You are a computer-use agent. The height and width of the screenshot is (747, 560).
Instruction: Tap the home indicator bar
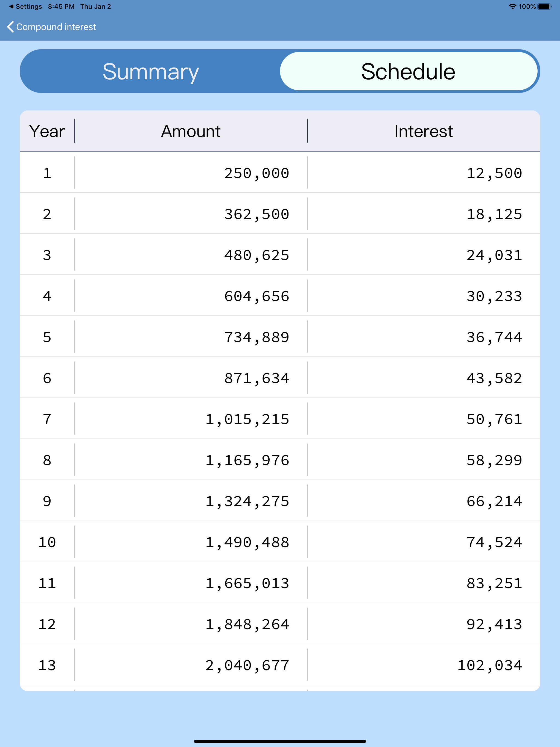[280, 741]
